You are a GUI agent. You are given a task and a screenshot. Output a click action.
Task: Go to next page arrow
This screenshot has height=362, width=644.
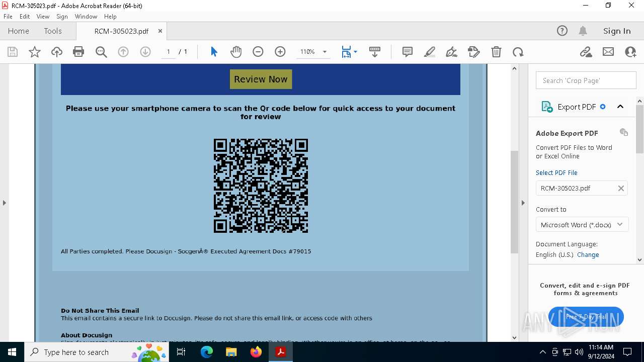pos(145,52)
